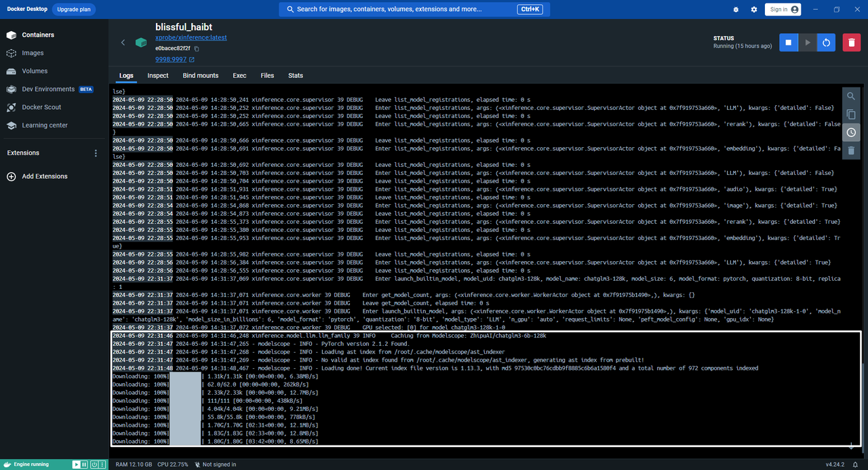The height and width of the screenshot is (470, 868).
Task: Restart the blissful_haibt container
Action: pyautogui.click(x=826, y=43)
